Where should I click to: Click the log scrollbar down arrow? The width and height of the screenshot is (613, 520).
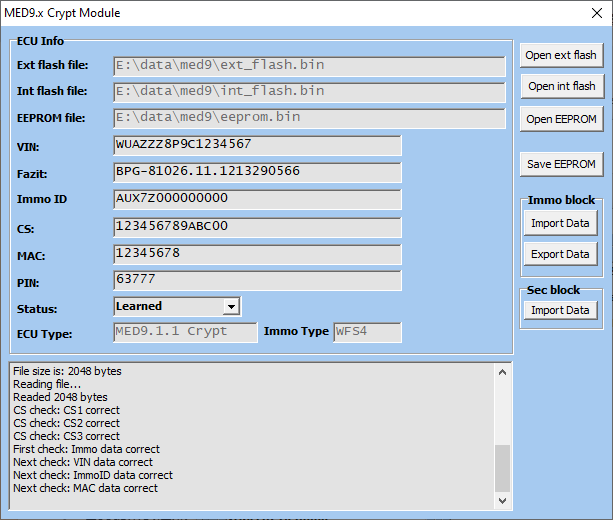[502, 499]
